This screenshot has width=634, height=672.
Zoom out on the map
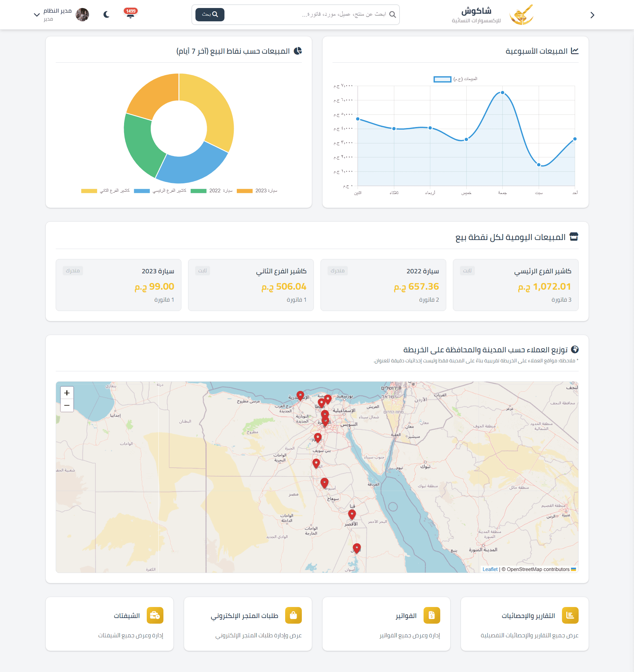67,405
